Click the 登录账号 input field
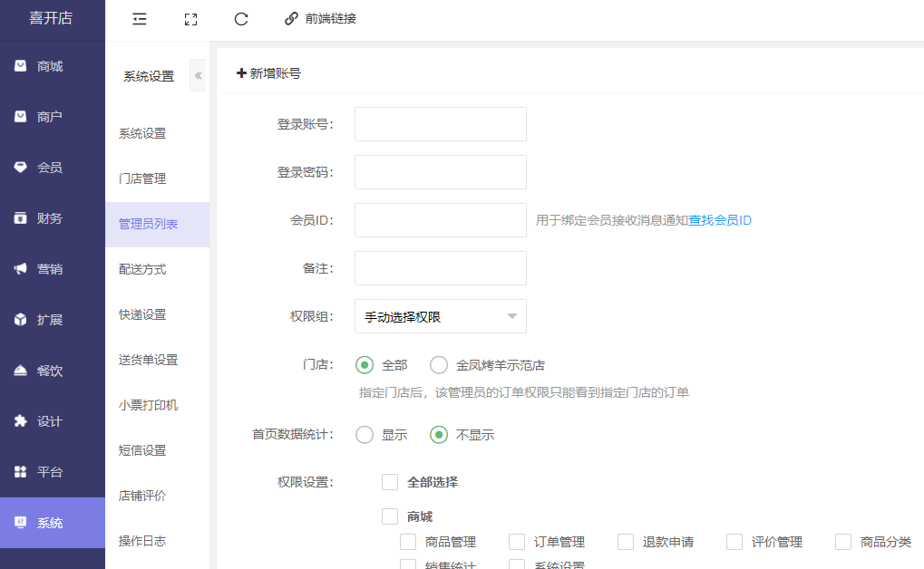924x569 pixels. pyautogui.click(x=440, y=124)
